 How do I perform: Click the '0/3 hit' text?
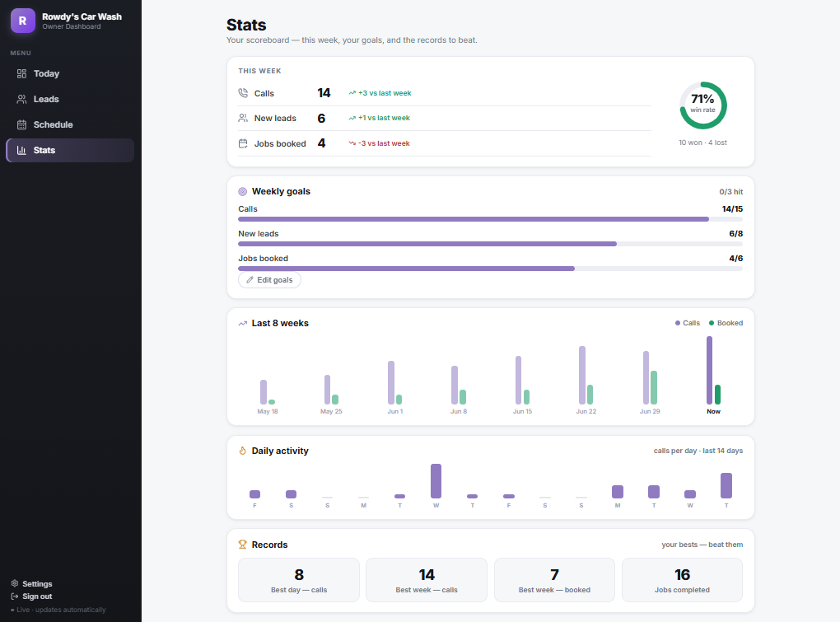(x=731, y=192)
